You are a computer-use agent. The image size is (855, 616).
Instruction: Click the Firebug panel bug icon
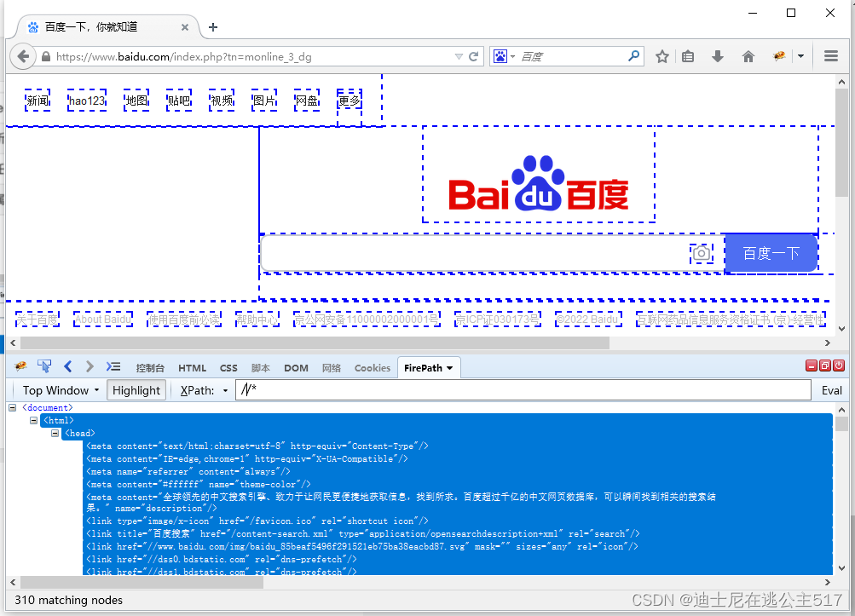tap(20, 366)
